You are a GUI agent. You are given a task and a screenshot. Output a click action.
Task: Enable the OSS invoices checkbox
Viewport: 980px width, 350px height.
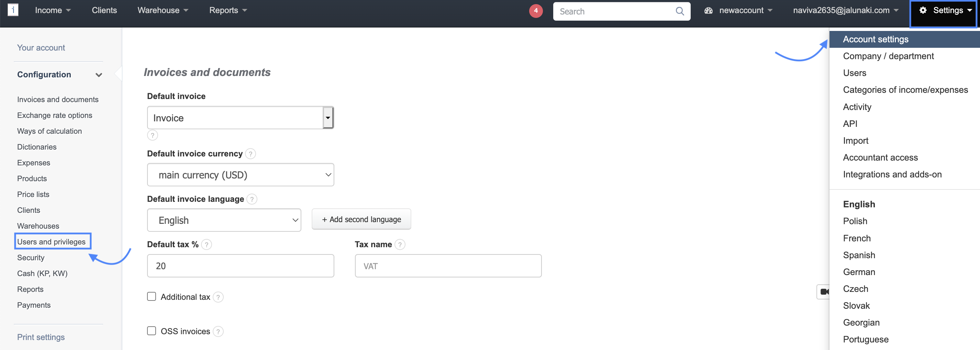tap(152, 331)
